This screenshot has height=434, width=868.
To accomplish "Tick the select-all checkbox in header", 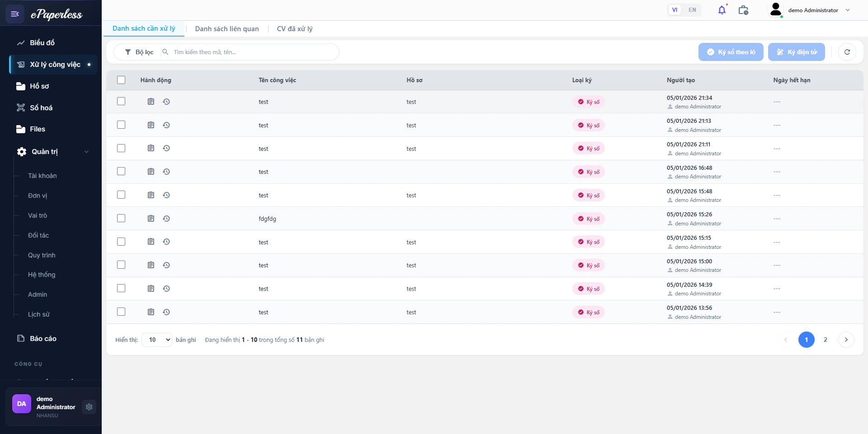I will pyautogui.click(x=121, y=80).
